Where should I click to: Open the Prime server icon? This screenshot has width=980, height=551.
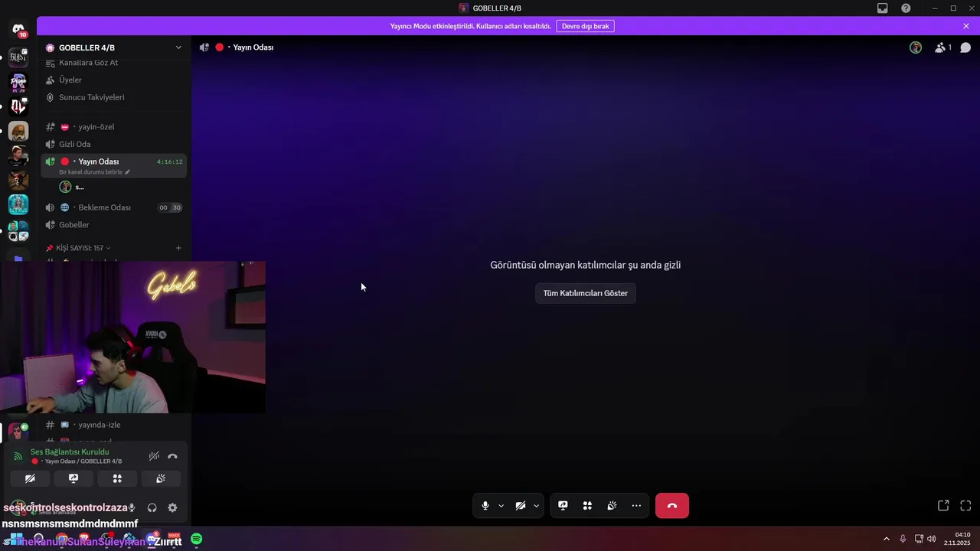point(18,82)
